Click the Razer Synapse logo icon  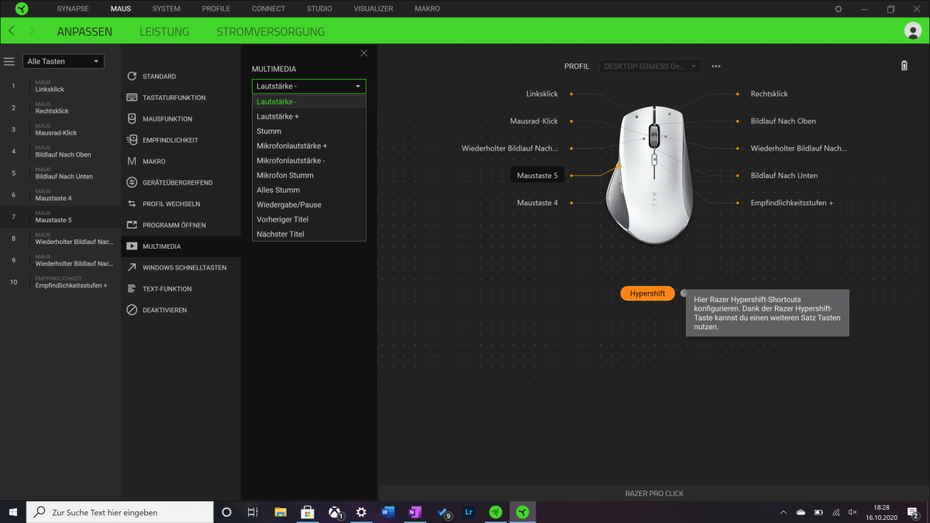[x=21, y=8]
